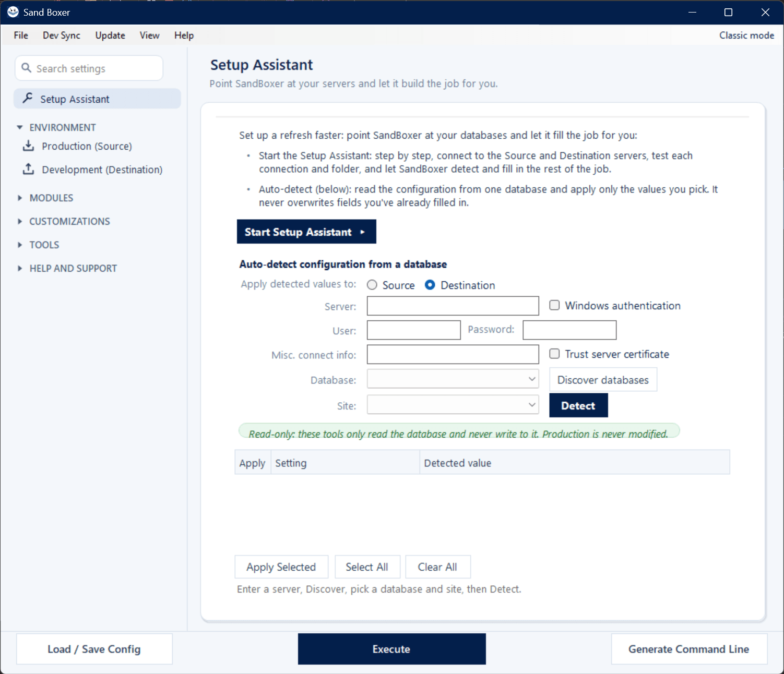Click the Load / Save Config button
The image size is (784, 674).
click(94, 649)
